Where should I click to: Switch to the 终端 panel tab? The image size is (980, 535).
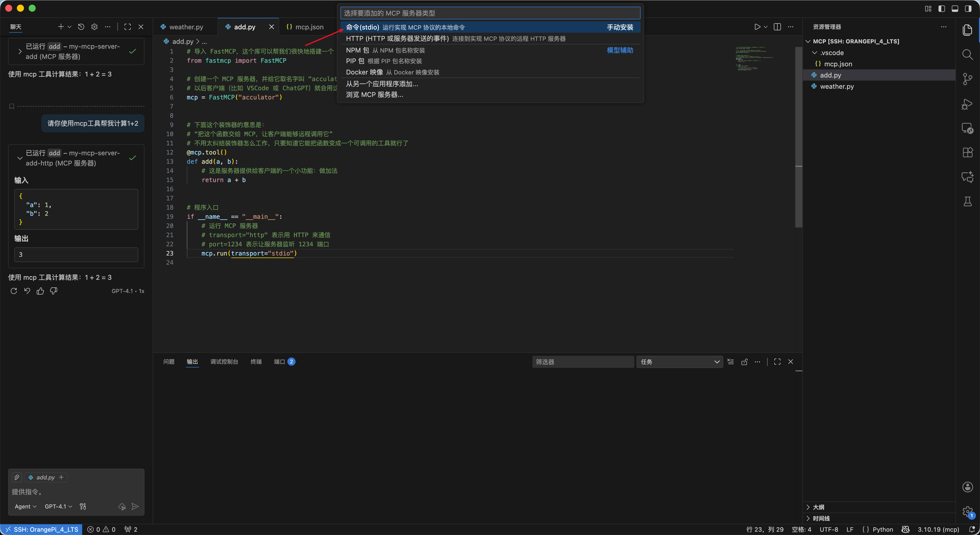coord(256,362)
